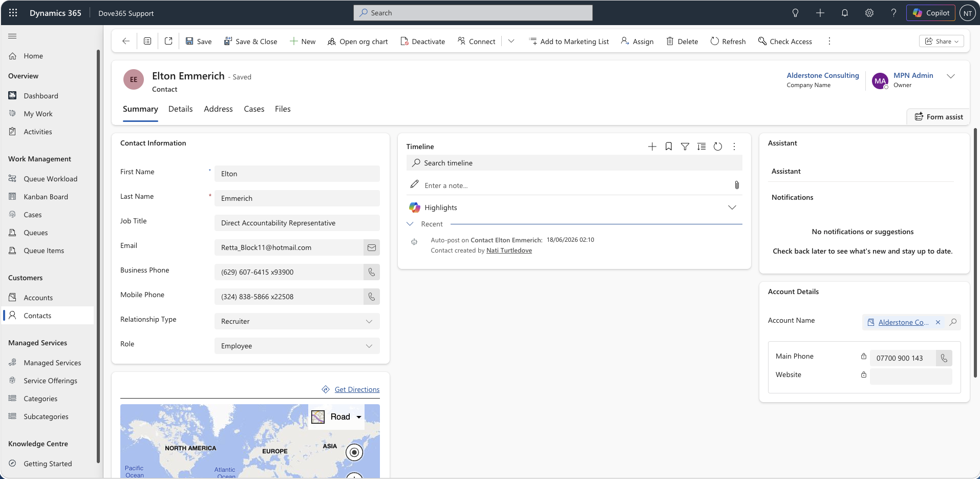
Task: Switch to the Details tab
Action: tap(181, 109)
